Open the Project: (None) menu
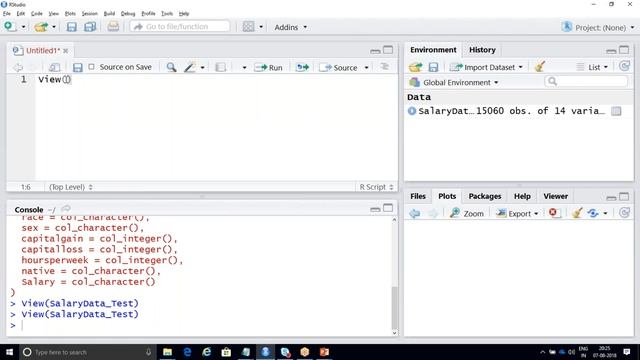Viewport: 640px width, 360px height. [x=598, y=27]
